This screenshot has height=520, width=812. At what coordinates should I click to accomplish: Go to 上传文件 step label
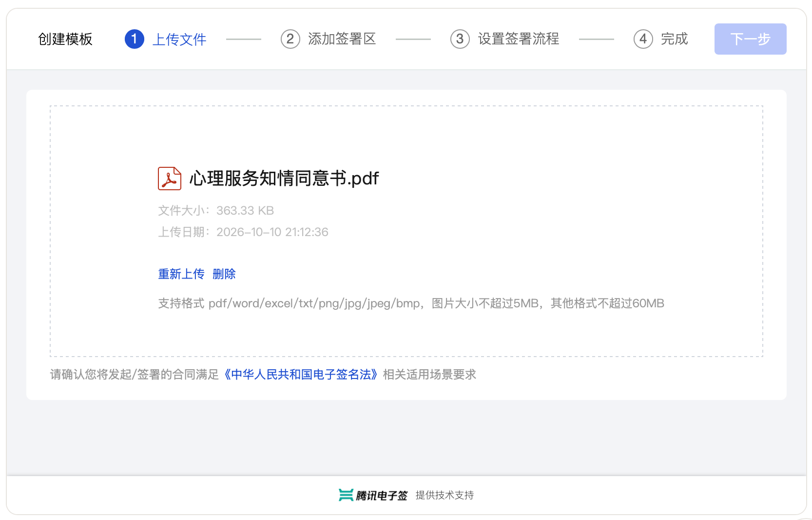tap(179, 39)
